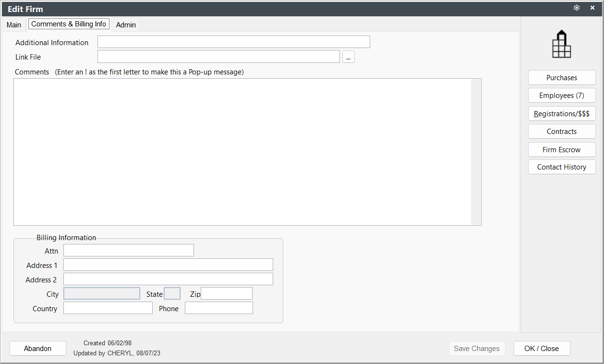Focus the billing Address 1 field
Viewport: 604px width, 364px height.
(168, 265)
